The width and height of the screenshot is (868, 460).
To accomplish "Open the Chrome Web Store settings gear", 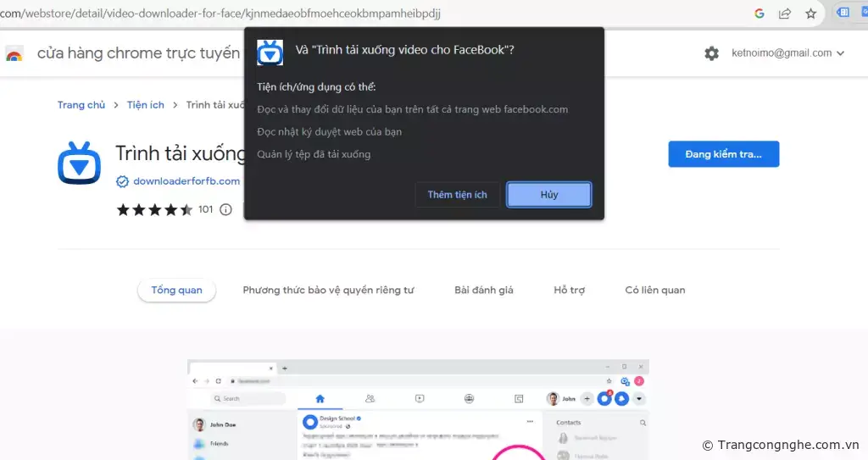I will (x=711, y=53).
